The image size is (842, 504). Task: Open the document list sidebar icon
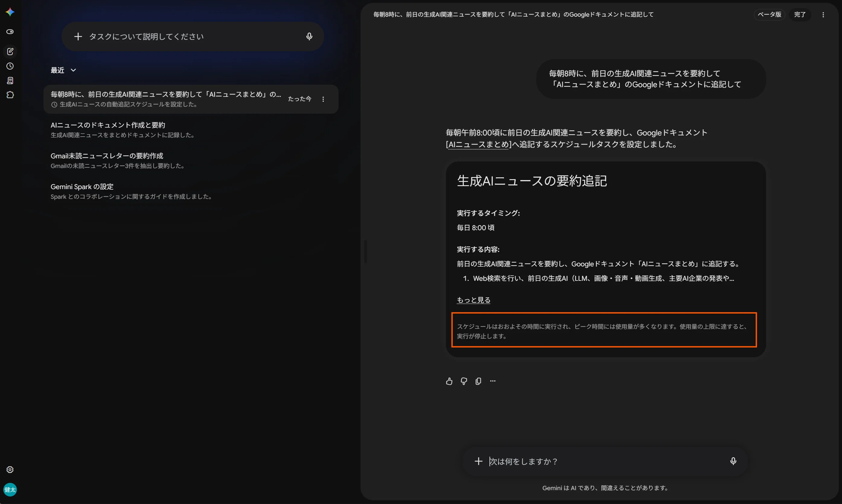pyautogui.click(x=10, y=81)
